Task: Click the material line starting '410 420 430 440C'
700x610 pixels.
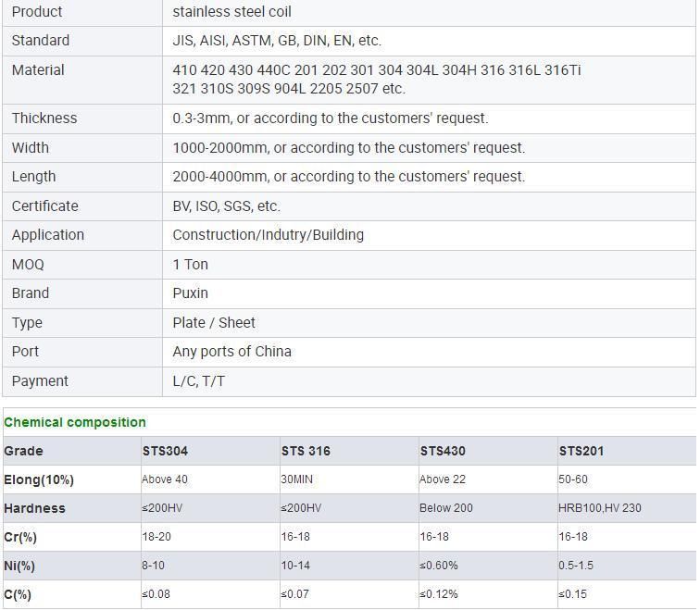Action: [376, 70]
